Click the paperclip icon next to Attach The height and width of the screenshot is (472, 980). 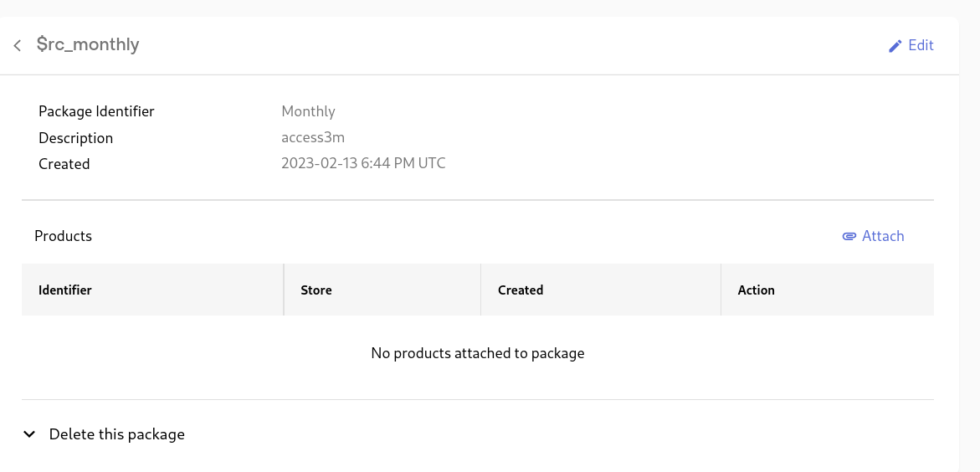coord(849,236)
